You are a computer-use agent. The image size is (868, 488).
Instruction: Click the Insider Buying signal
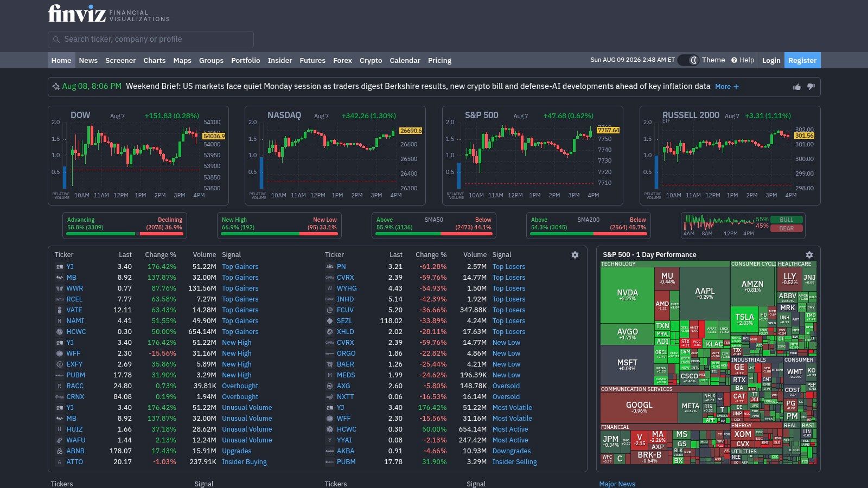coord(244,462)
